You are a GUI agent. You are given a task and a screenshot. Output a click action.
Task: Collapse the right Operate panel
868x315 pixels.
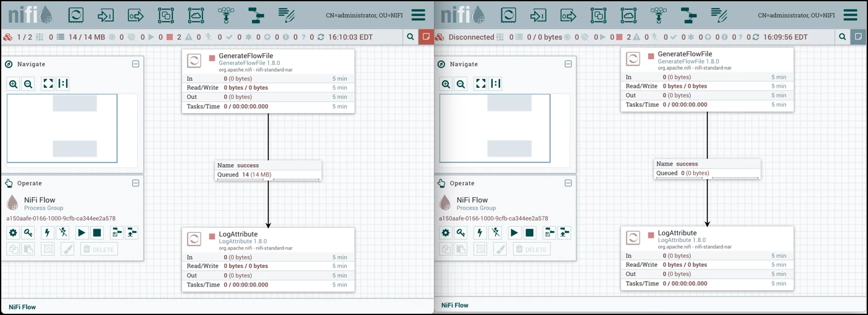(x=568, y=183)
